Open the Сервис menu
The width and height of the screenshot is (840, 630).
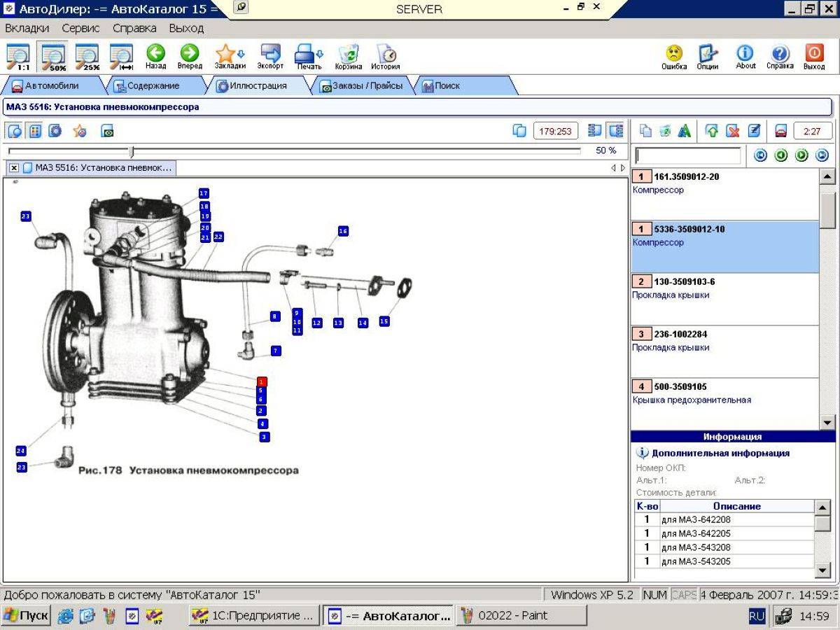click(80, 28)
